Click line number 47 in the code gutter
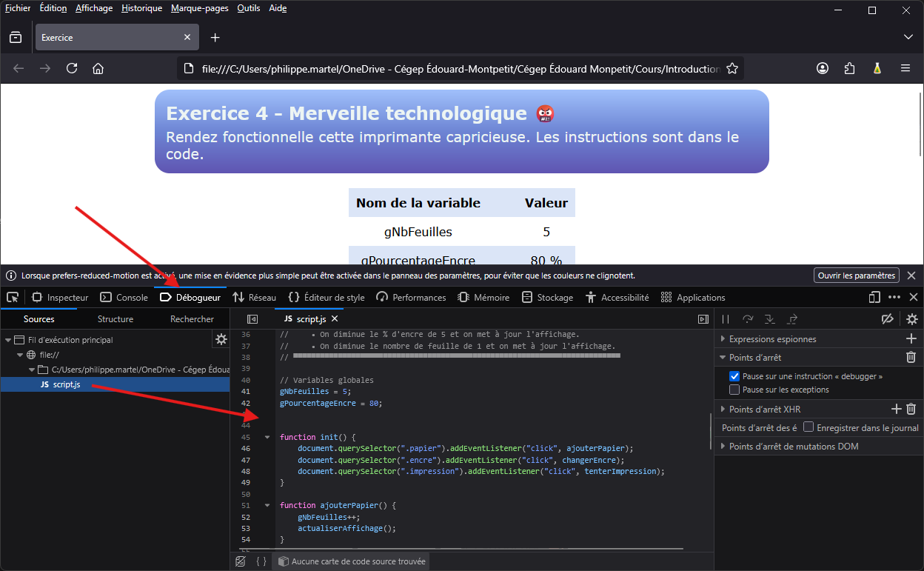 click(x=245, y=460)
